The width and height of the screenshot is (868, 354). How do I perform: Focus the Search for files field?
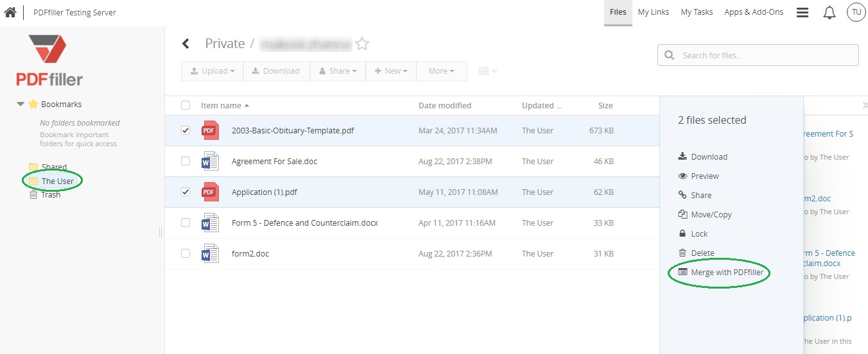[x=758, y=55]
